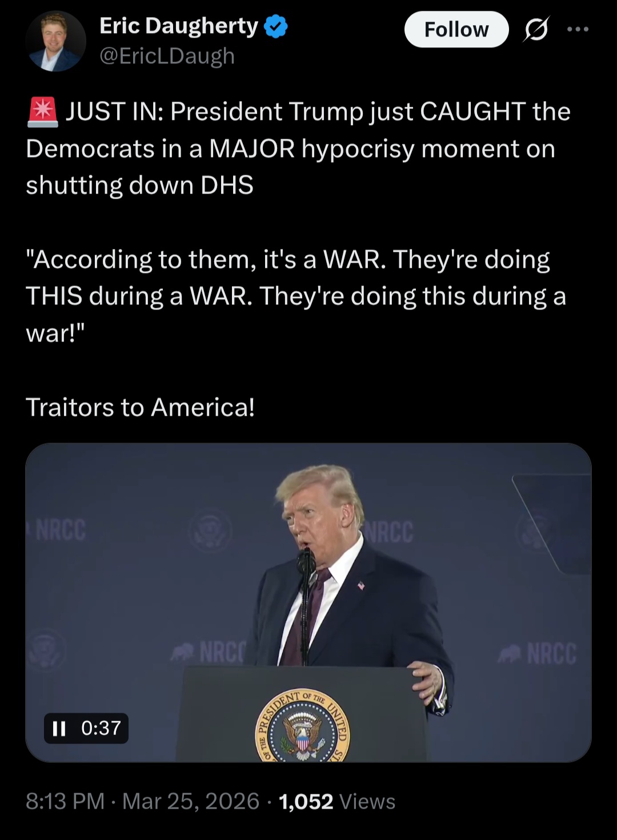Open the Eric Daugherty display name
617x840 pixels.
(x=179, y=26)
